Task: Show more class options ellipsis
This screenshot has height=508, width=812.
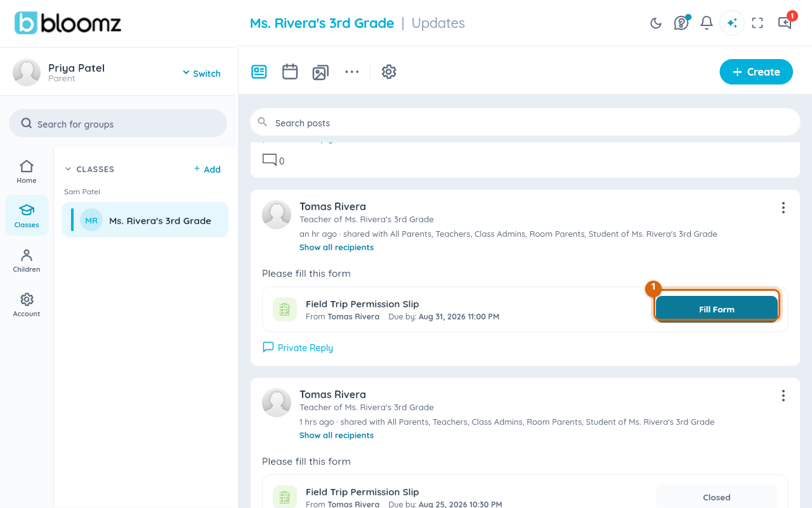Action: pyautogui.click(x=352, y=72)
